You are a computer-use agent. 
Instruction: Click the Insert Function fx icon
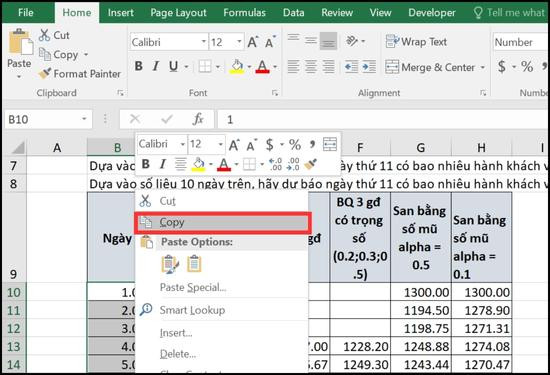pos(198,119)
